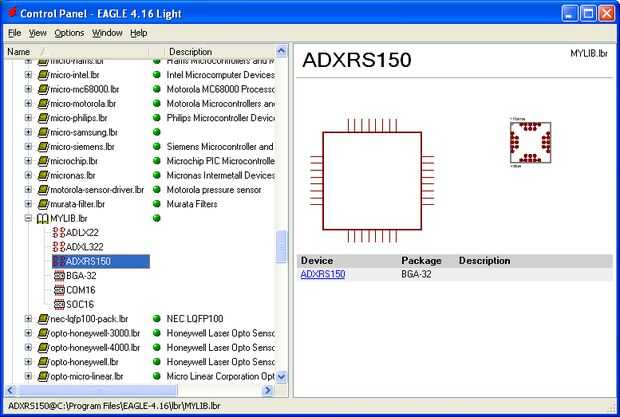Click tree scrollbar down arrow
The image size is (620, 417).
[281, 377]
